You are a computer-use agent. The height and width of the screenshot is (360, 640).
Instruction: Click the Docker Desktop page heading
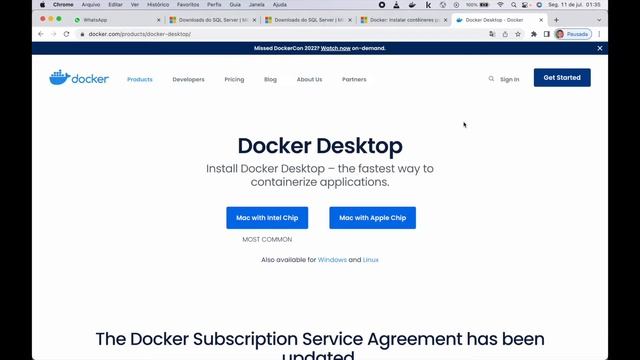(320, 146)
